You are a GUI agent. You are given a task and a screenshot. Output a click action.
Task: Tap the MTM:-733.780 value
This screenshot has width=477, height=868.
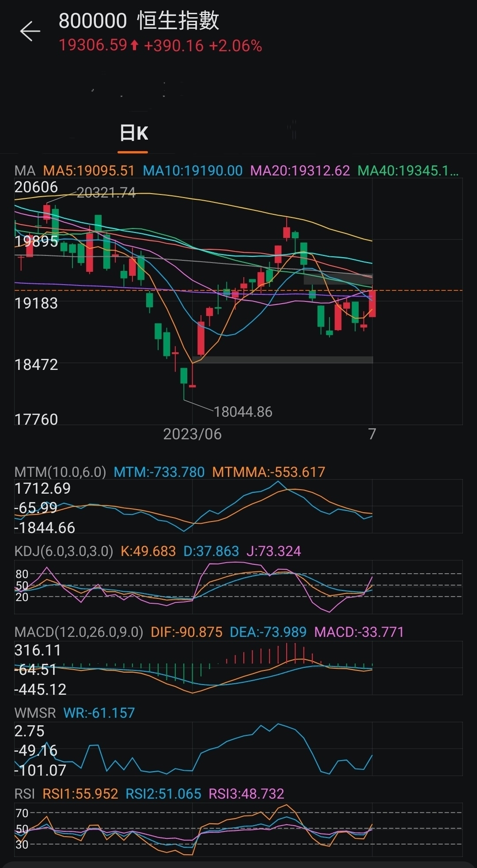pyautogui.click(x=159, y=472)
